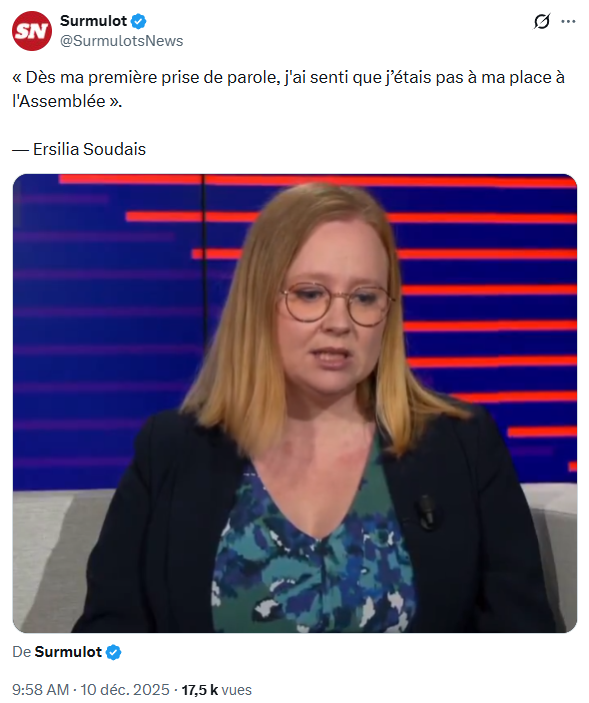
Task: Open the 9:58 AM timestamp link
Action: (40, 690)
